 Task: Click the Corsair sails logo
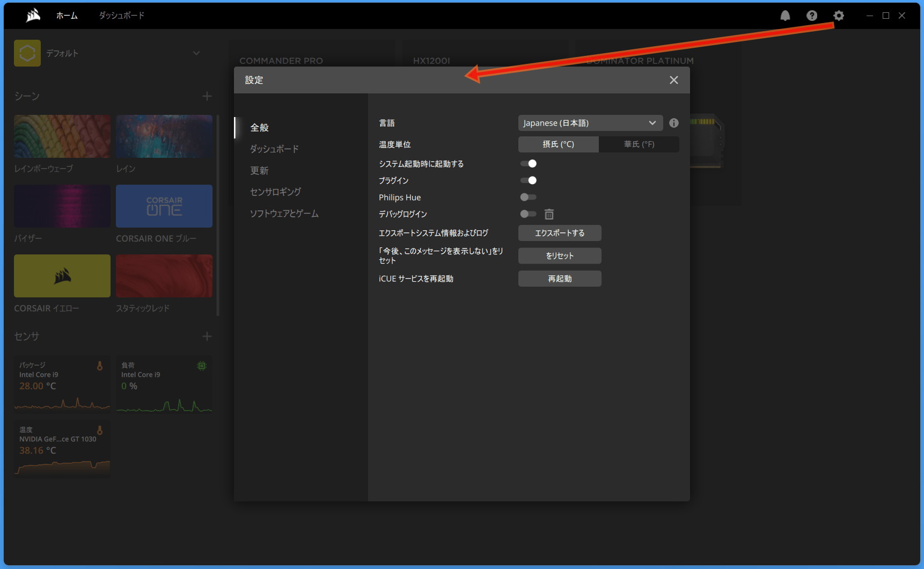pos(33,16)
